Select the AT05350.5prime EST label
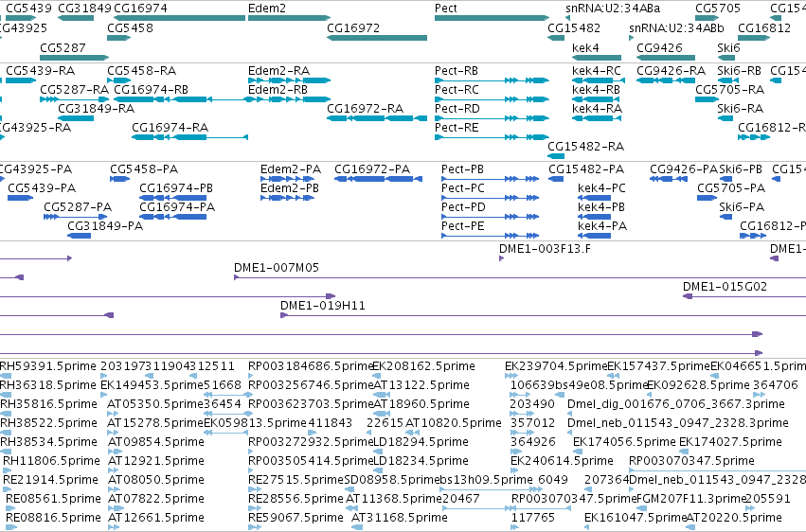This screenshot has width=806, height=532. tap(155, 404)
